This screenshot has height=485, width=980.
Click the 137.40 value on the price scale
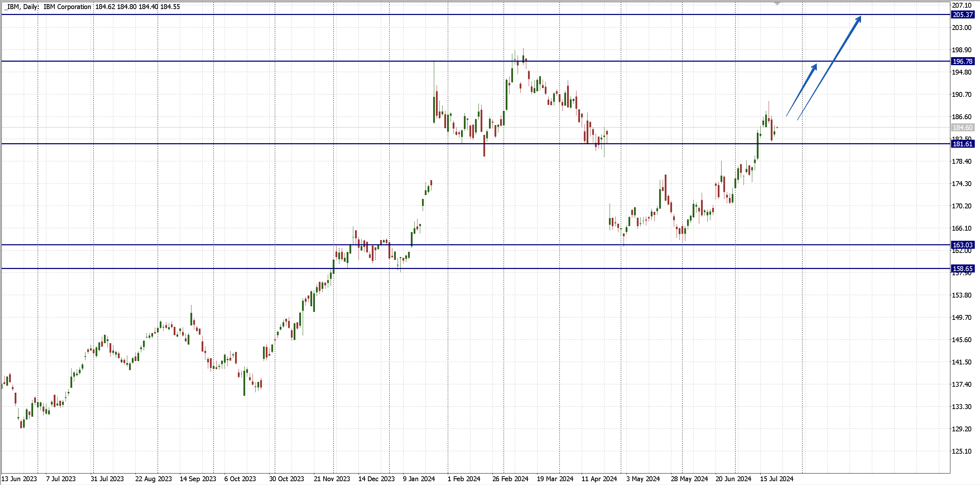962,384
